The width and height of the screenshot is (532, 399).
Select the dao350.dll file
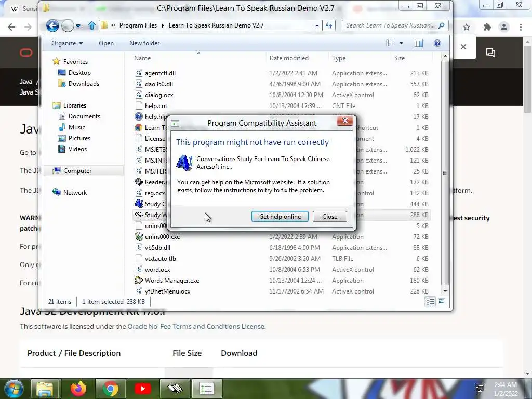[x=159, y=84]
